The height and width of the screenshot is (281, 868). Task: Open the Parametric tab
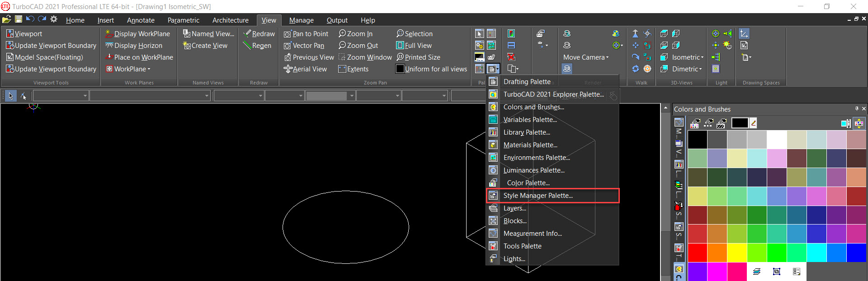tap(183, 20)
